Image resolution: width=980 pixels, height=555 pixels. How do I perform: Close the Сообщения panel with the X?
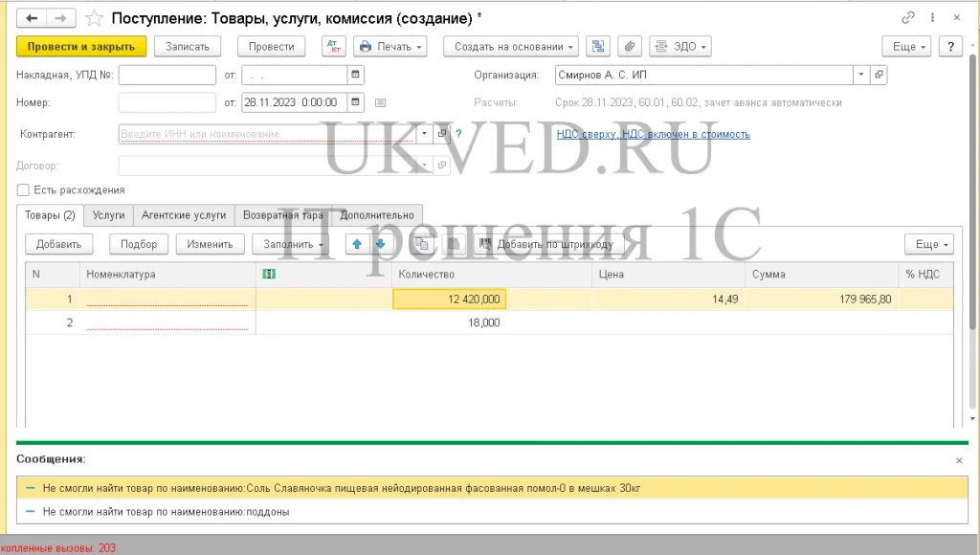click(x=959, y=460)
